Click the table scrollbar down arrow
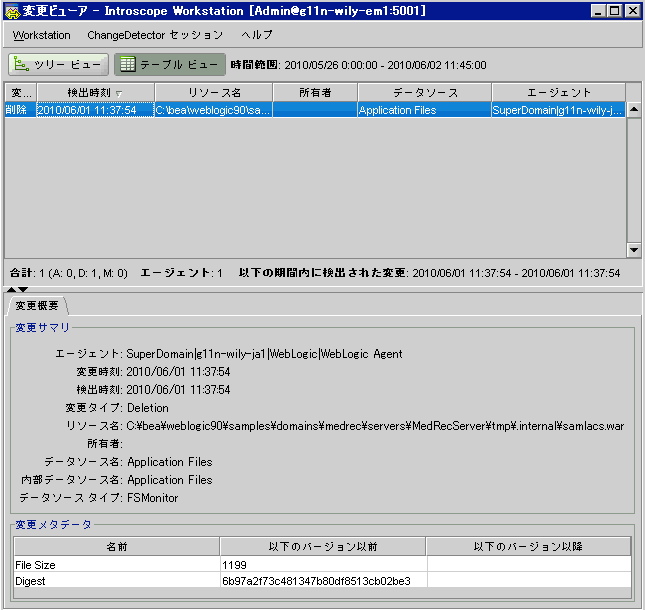The height and width of the screenshot is (610, 645). [634, 250]
